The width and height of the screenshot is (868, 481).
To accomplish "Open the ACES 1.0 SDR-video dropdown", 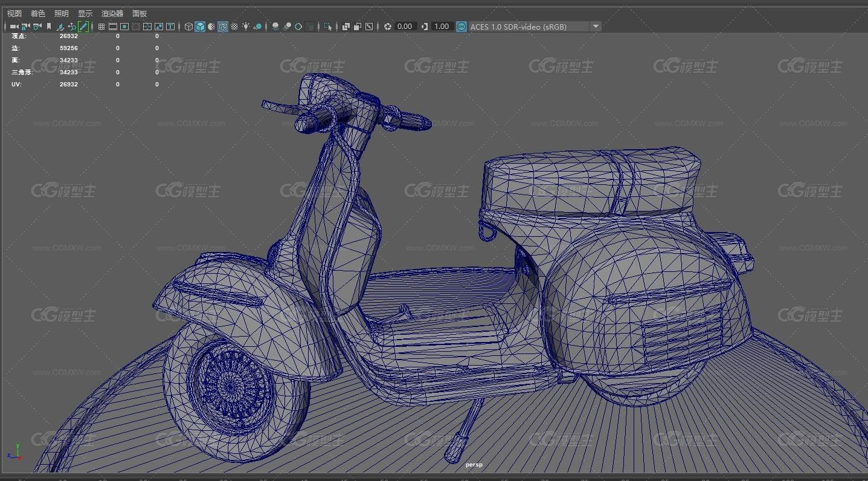I will 535,27.
